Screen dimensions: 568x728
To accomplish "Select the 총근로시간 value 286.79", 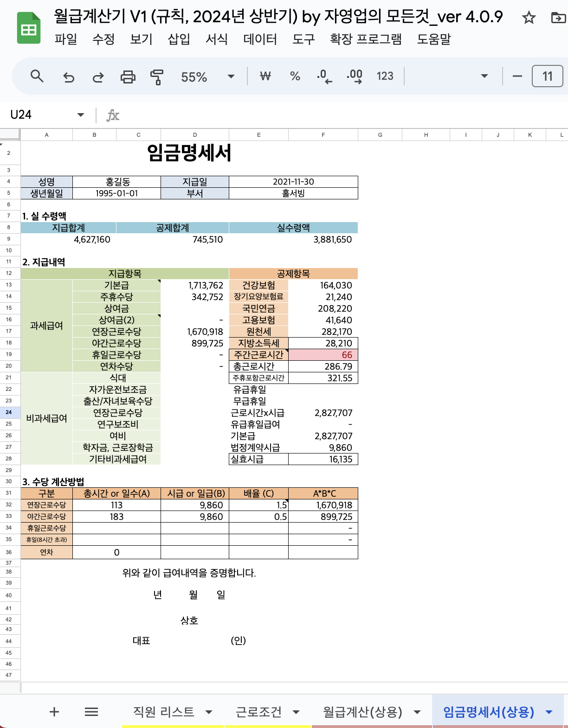I will (323, 366).
